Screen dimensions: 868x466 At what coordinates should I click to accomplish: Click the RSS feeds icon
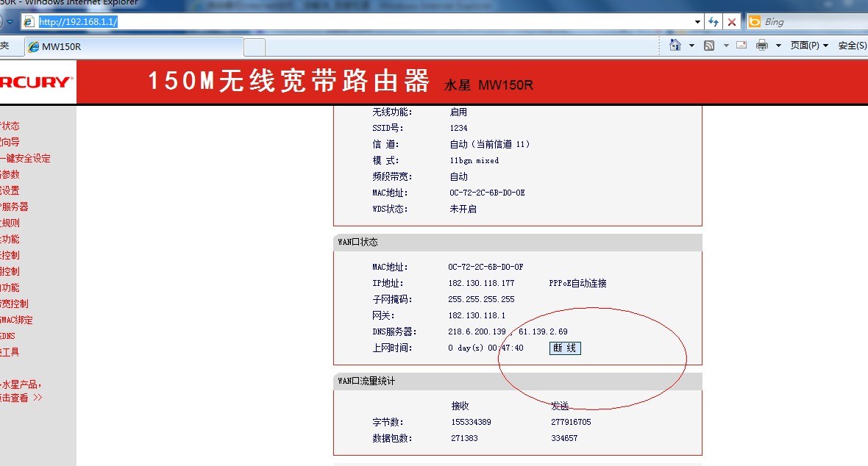pos(708,46)
